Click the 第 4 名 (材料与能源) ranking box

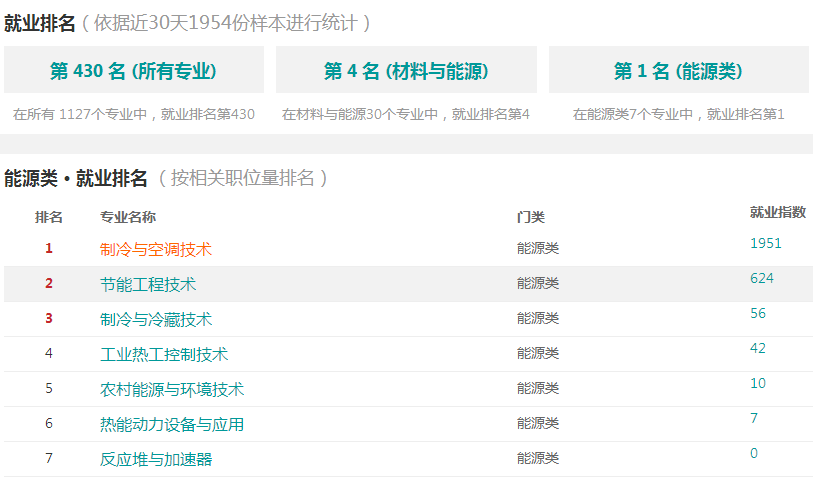(x=406, y=70)
